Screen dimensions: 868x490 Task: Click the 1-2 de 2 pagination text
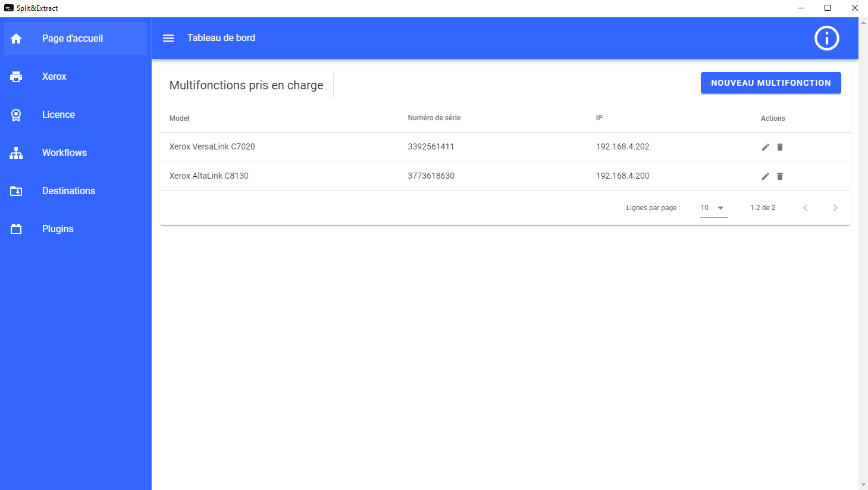click(763, 208)
